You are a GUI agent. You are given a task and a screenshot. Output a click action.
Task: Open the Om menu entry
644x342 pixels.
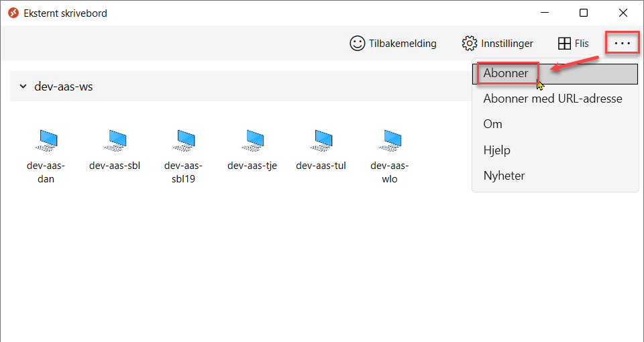[x=555, y=125]
